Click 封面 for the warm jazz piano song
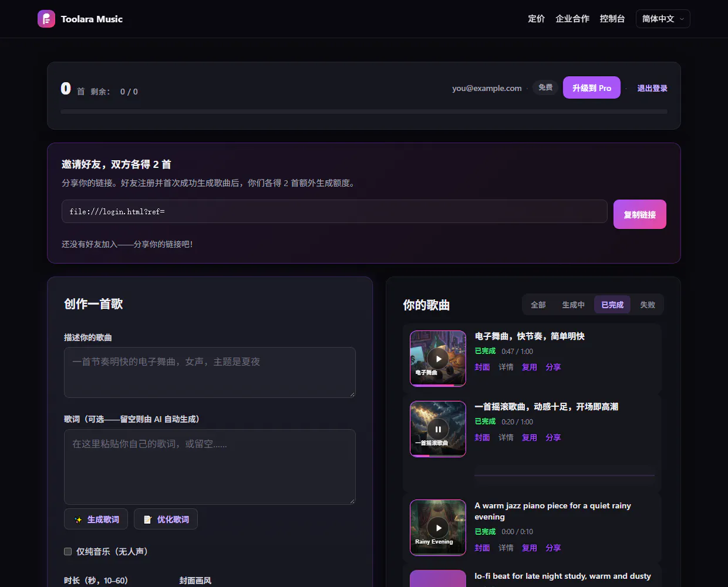Screen dimensions: 728x587 coord(482,548)
